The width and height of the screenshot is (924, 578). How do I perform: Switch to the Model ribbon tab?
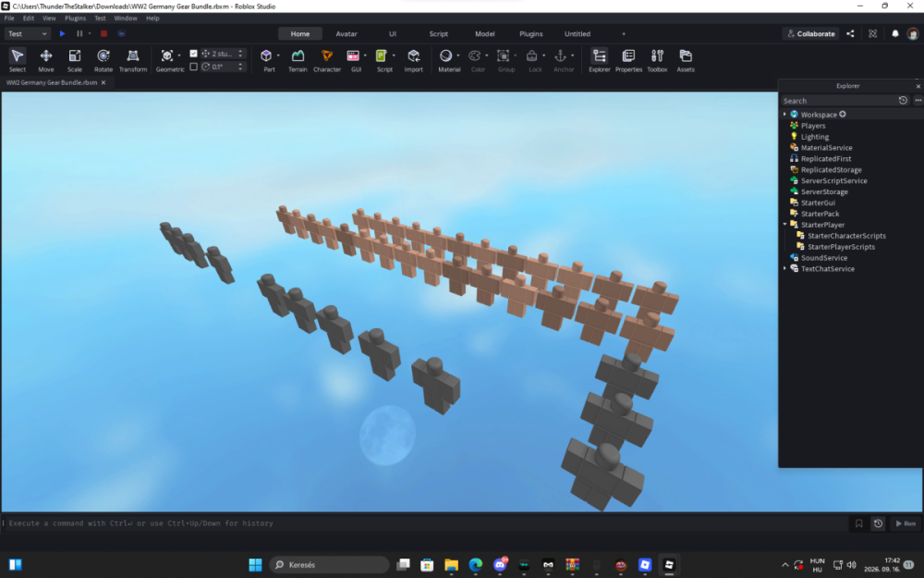tap(485, 33)
